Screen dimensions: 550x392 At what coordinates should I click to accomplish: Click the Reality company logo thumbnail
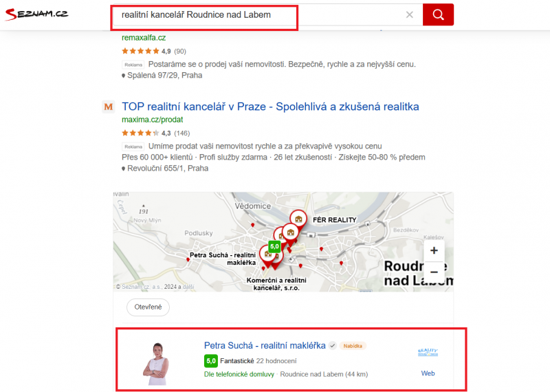(428, 352)
